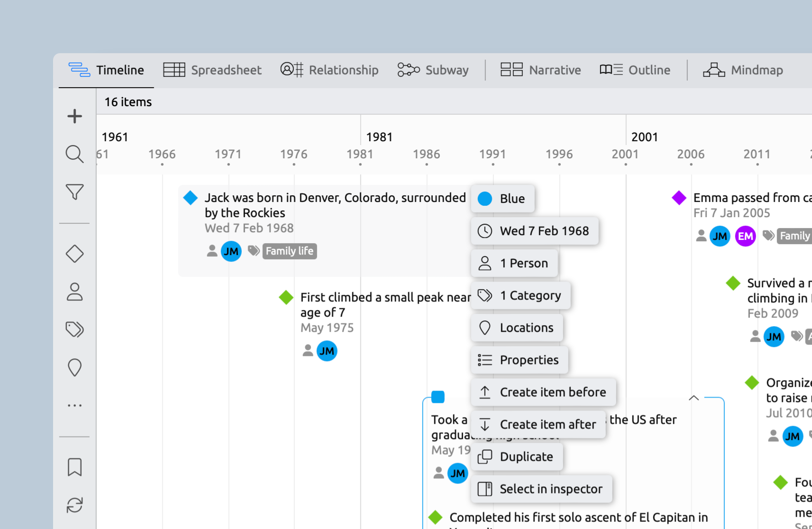Screen dimensions: 812x529
Task: Choose Create item before
Action: (x=544, y=392)
